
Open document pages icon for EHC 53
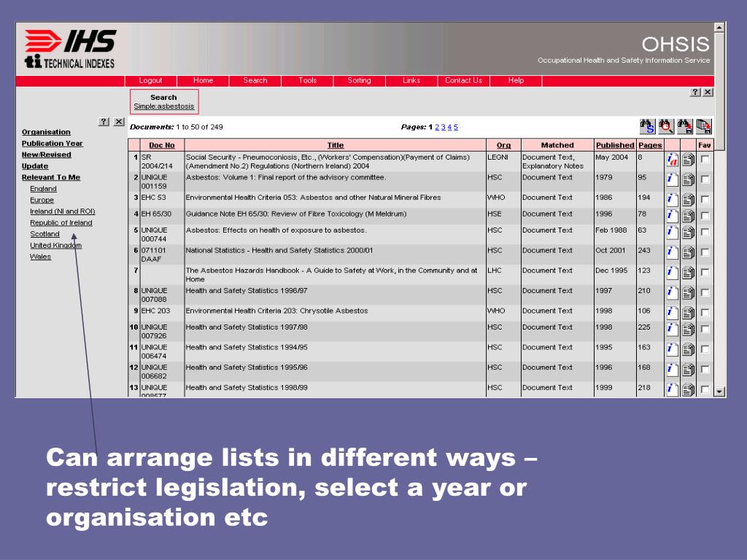click(x=688, y=200)
